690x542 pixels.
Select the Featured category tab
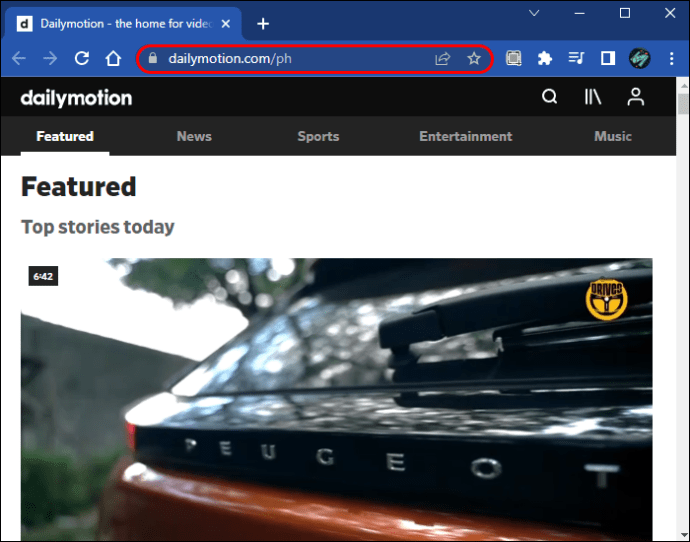click(x=65, y=136)
